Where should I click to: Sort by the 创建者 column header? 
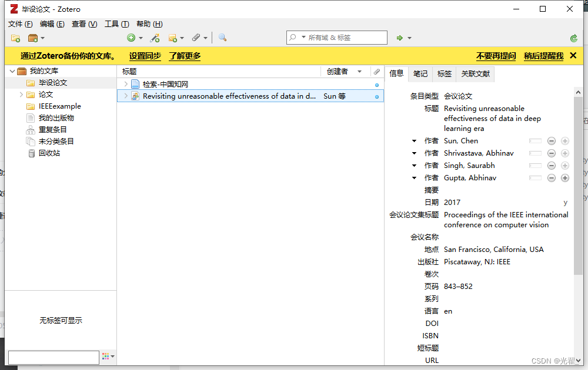[x=345, y=72]
